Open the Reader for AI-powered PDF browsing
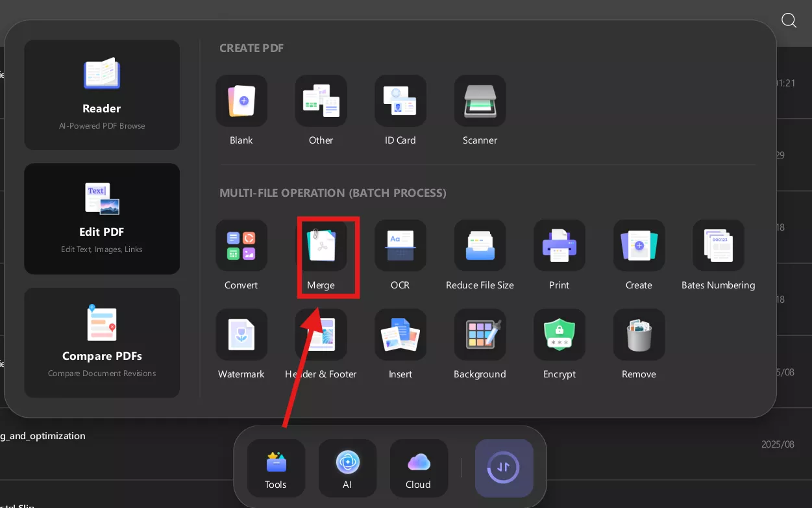The height and width of the screenshot is (508, 812). click(102, 95)
